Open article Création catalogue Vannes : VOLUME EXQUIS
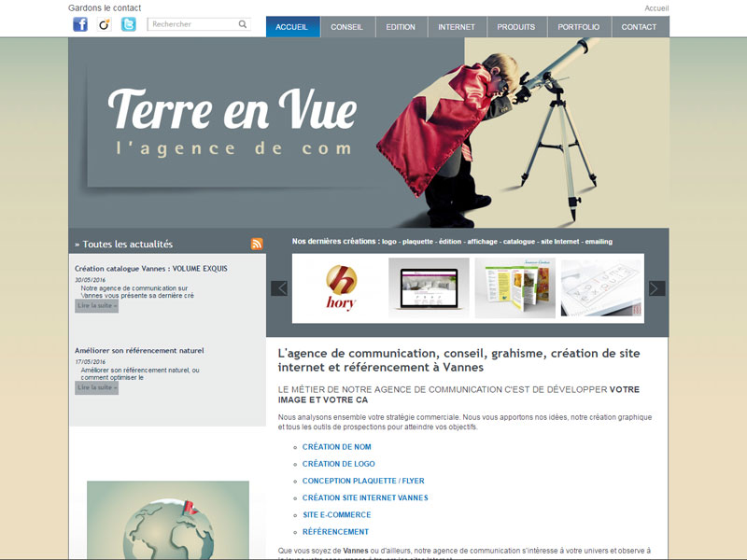 151,269
